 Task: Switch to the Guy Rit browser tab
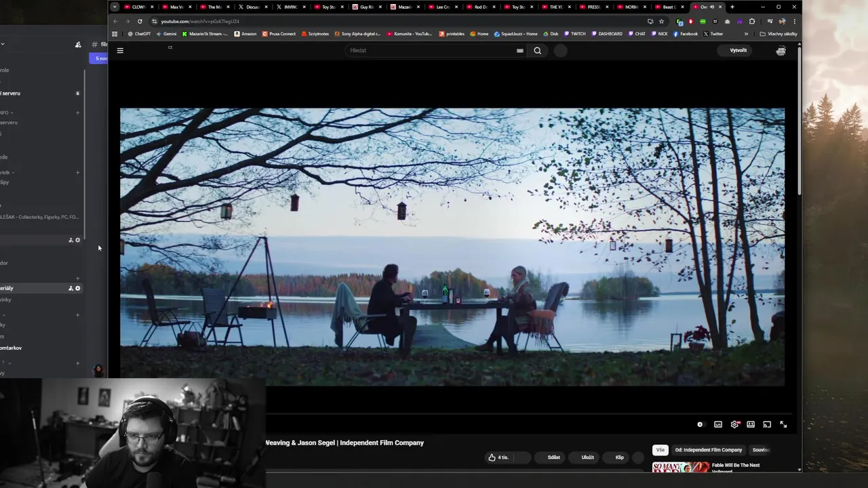click(366, 7)
